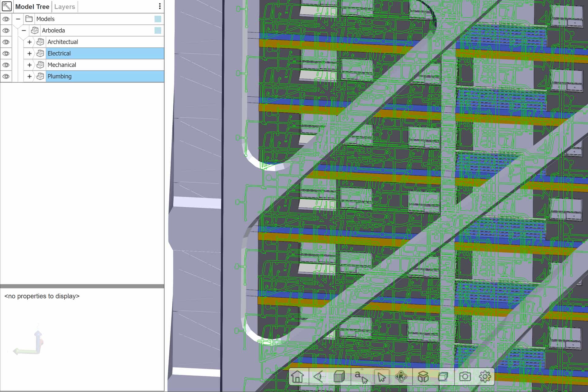Open the Model Tree tab
The image size is (588, 392).
tap(32, 7)
